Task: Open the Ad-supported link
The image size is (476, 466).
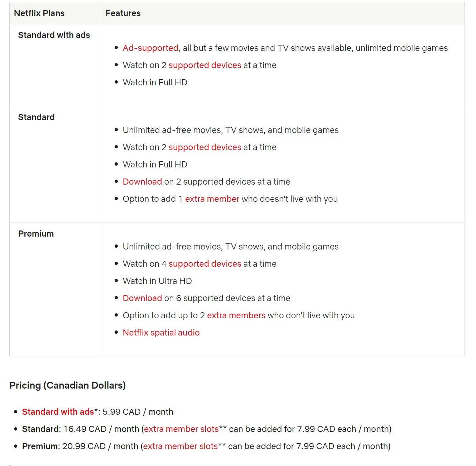Action: [x=150, y=48]
